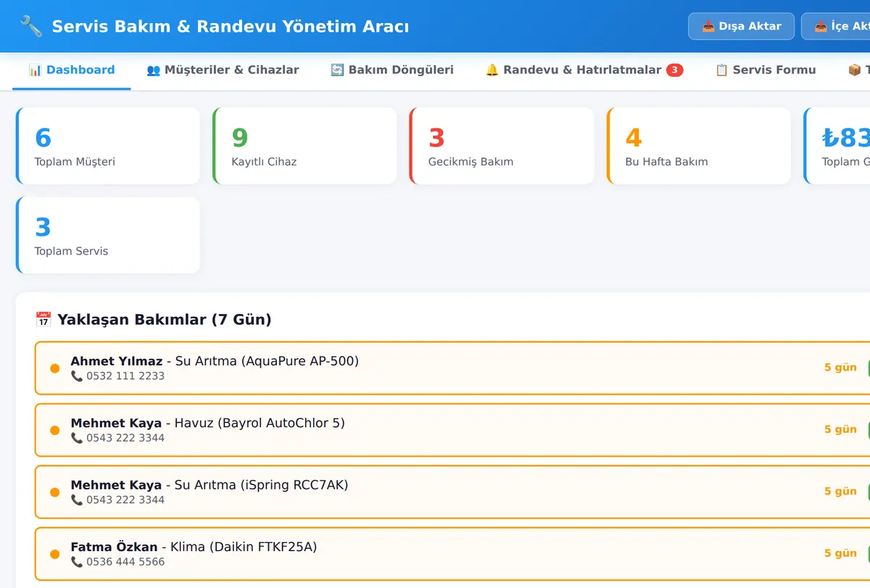Click the app title "Servis Bakım & Randevu Yönetim Aracı"
The image size is (870, 588).
pos(231,27)
